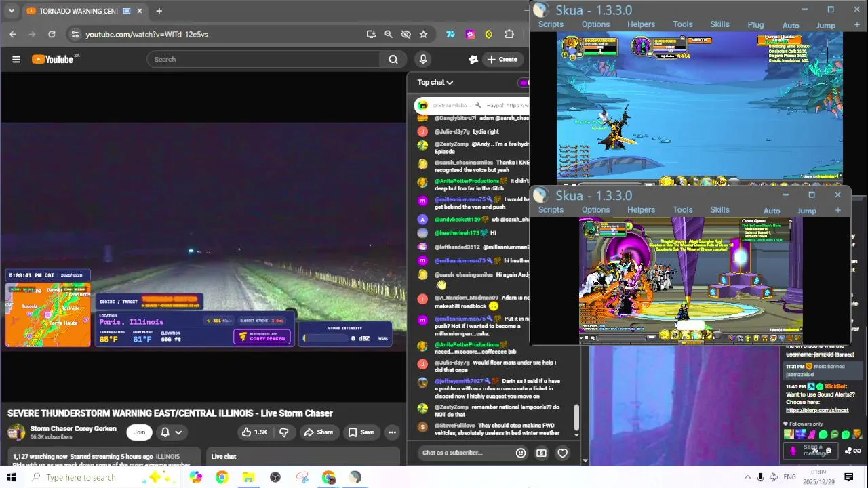Image resolution: width=868 pixels, height=488 pixels.
Task: Launch Chrome from the taskbar
Action: 222,477
